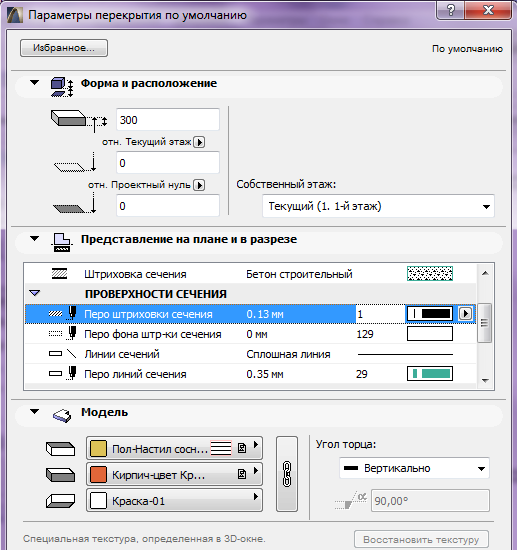Select the Перо штриховки сечения row
The height and width of the screenshot is (550, 517).
coord(250,314)
